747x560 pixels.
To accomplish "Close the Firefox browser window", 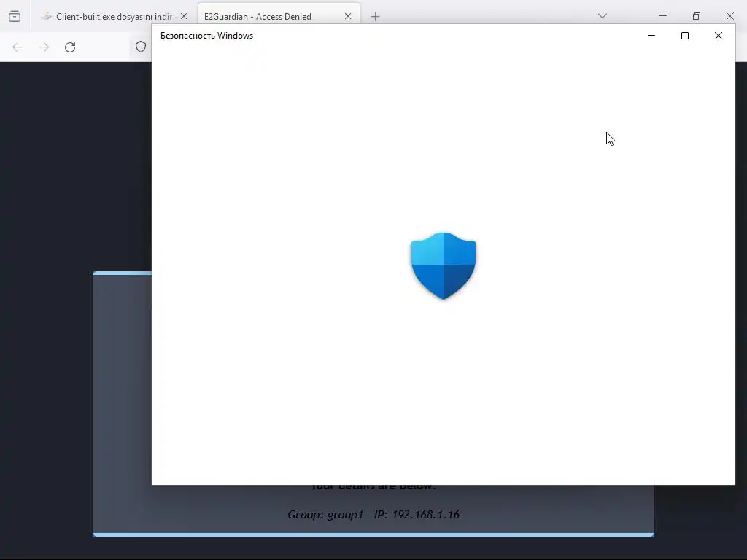I will [729, 16].
